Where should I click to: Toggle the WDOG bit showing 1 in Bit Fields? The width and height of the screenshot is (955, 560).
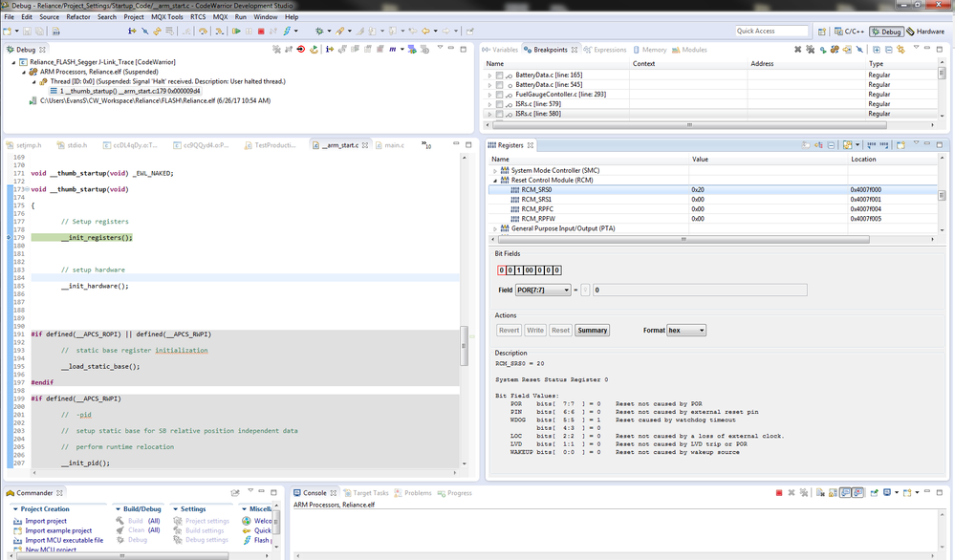pyautogui.click(x=519, y=270)
